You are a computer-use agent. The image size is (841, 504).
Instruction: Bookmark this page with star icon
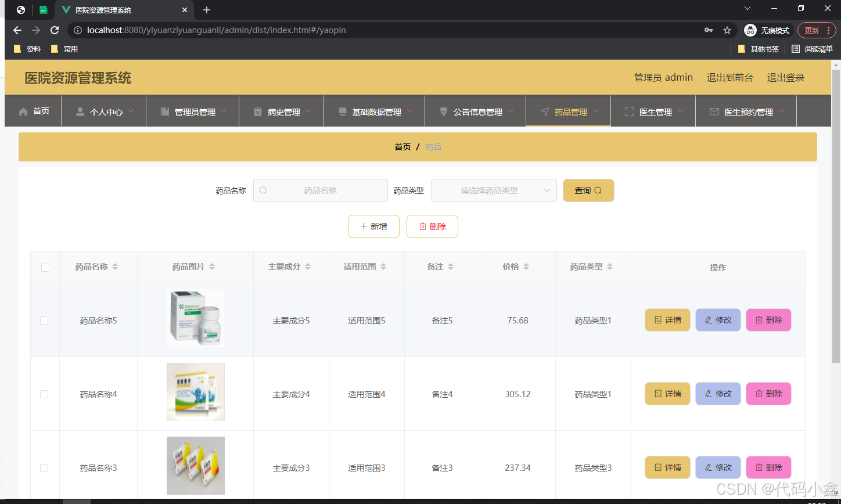[727, 30]
